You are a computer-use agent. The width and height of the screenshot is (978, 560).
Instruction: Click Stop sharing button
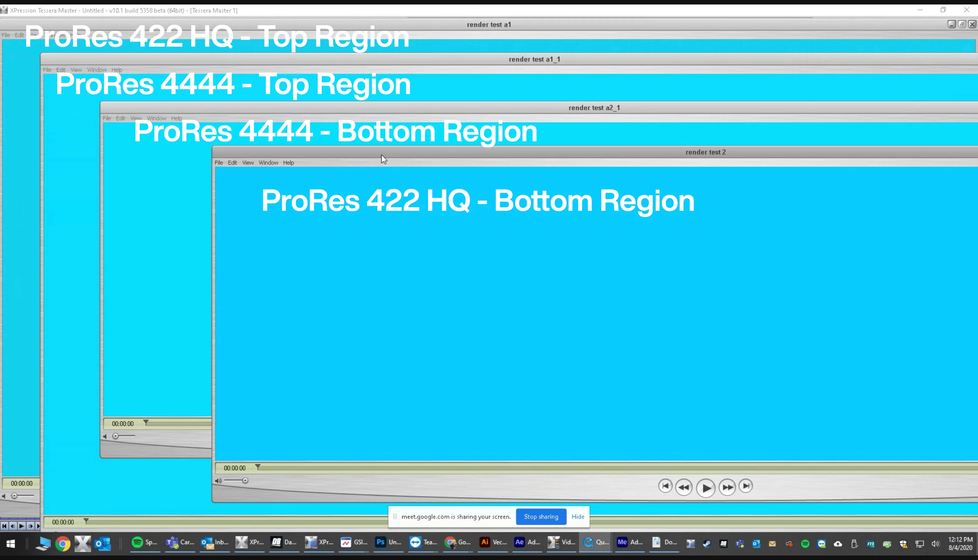click(x=541, y=517)
